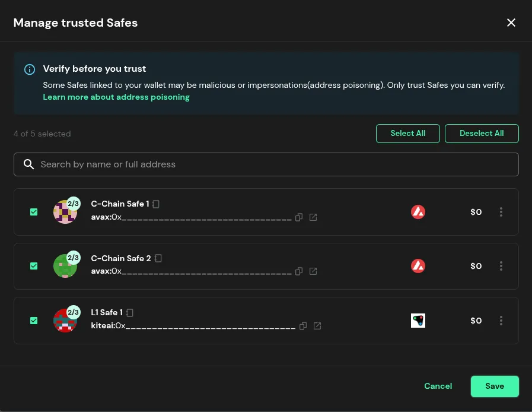Viewport: 532px width, 412px height.
Task: Uncheck the C-Chain Safe 1 checkbox
Action: point(34,212)
